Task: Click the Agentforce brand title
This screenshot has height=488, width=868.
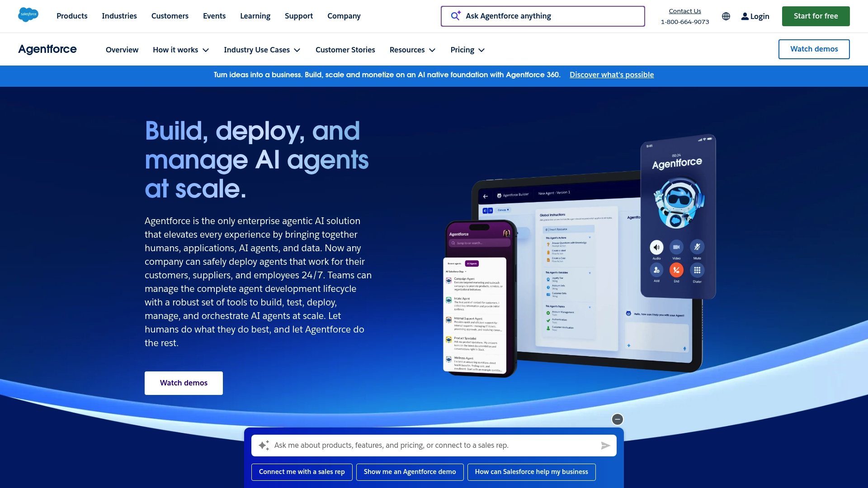Action: [x=47, y=49]
